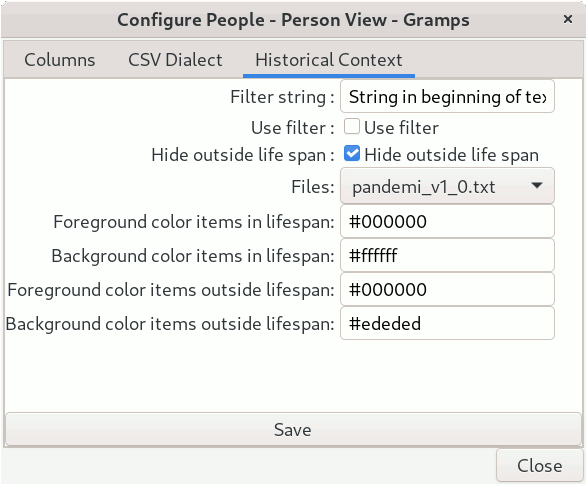587x485 pixels.
Task: Open the Files dropdown arrow
Action: [x=536, y=186]
